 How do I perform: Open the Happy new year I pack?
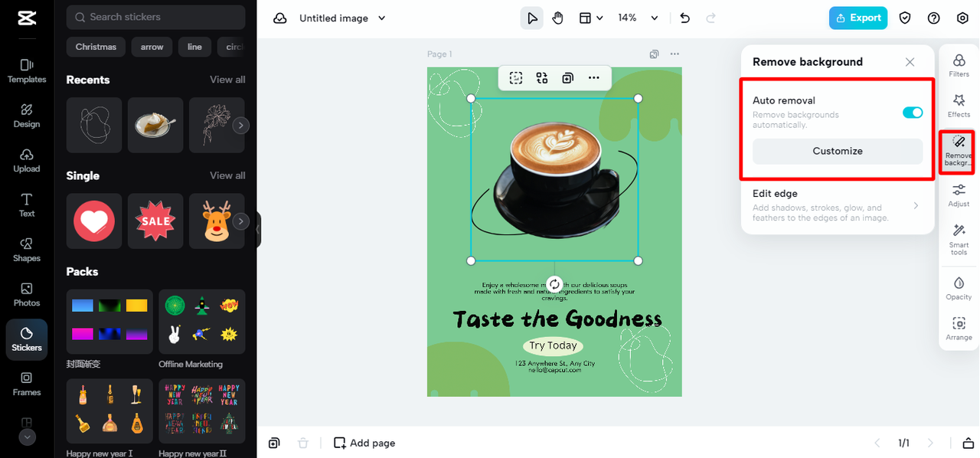coord(109,411)
